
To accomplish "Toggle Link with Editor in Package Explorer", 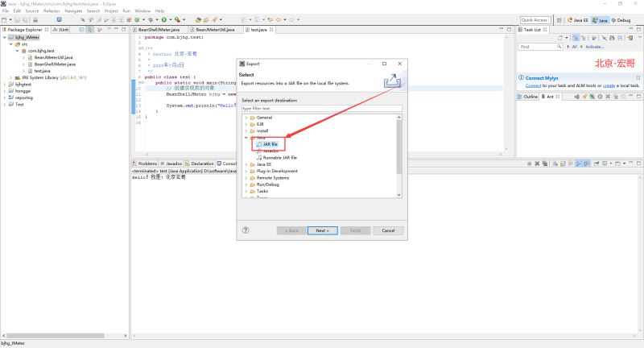I will pos(90,30).
